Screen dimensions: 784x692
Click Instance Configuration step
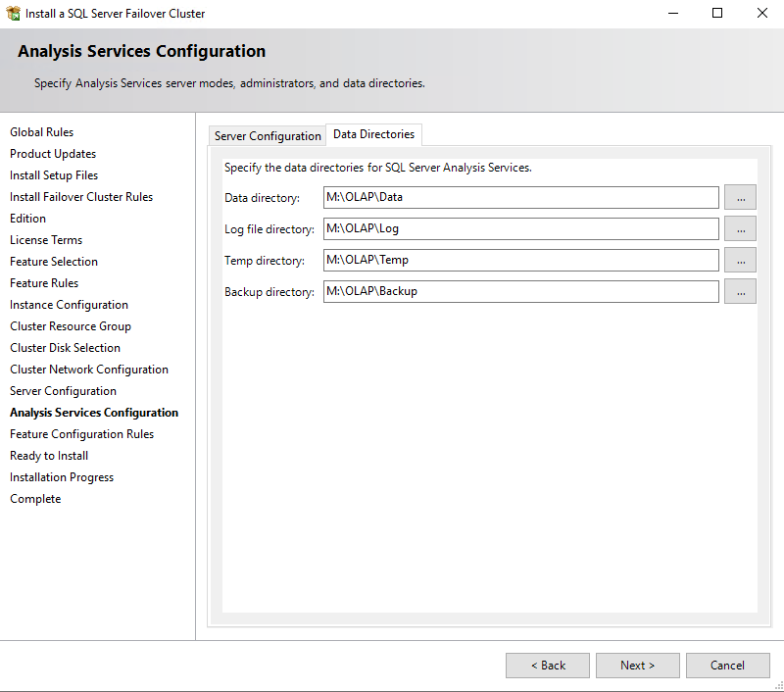pos(69,305)
